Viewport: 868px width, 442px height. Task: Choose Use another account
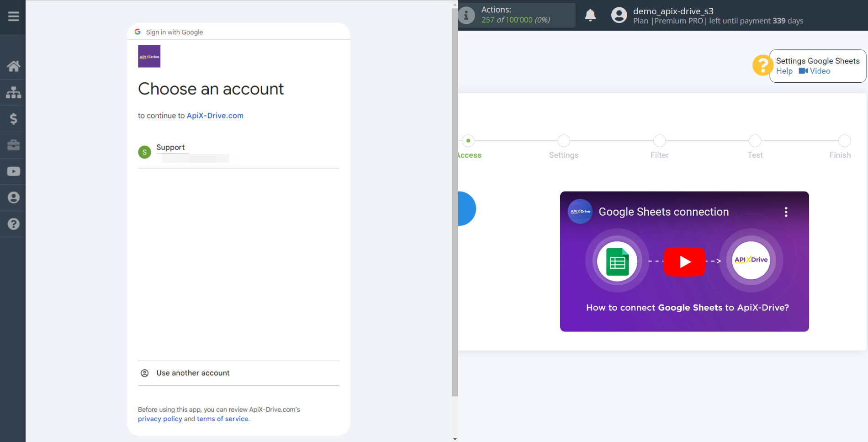click(x=238, y=373)
